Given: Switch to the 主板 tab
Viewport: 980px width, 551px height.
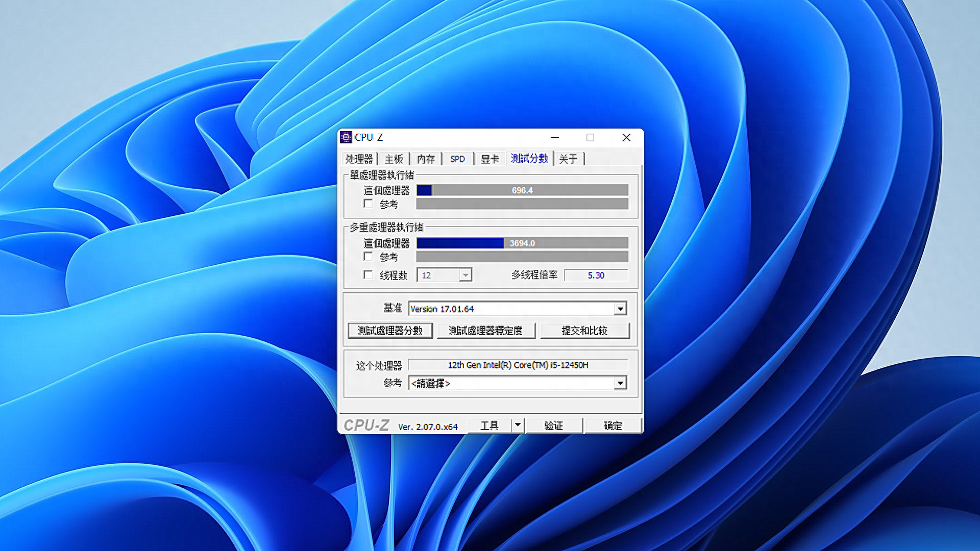Looking at the screenshot, I should (394, 159).
